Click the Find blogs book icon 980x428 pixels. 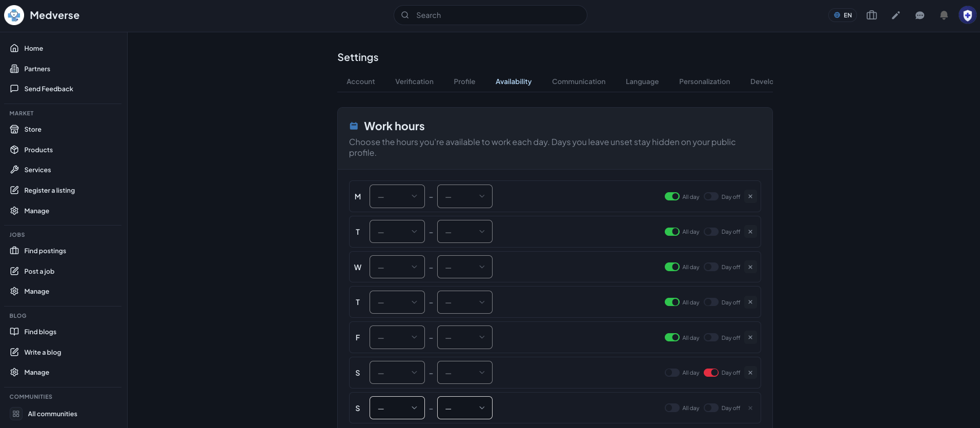pyautogui.click(x=14, y=332)
